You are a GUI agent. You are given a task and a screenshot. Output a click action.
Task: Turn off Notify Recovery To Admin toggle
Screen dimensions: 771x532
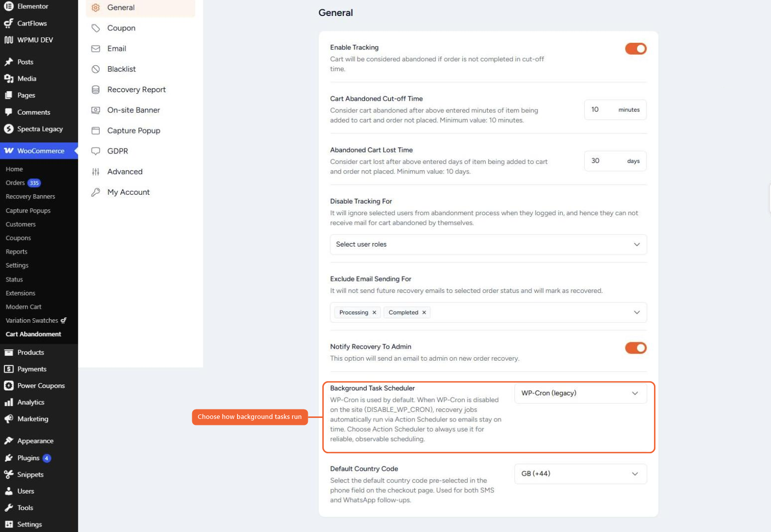pos(636,348)
